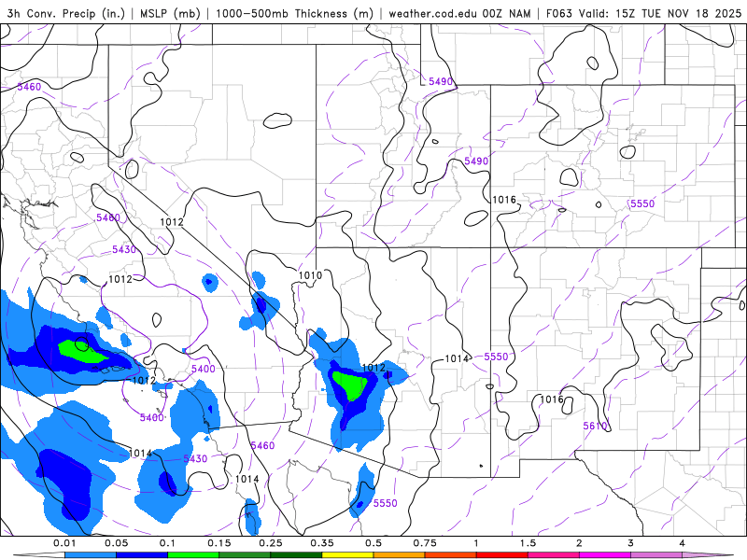Select the red 1–1.5 legend swatch
This screenshot has height=560, width=747.
502,555
